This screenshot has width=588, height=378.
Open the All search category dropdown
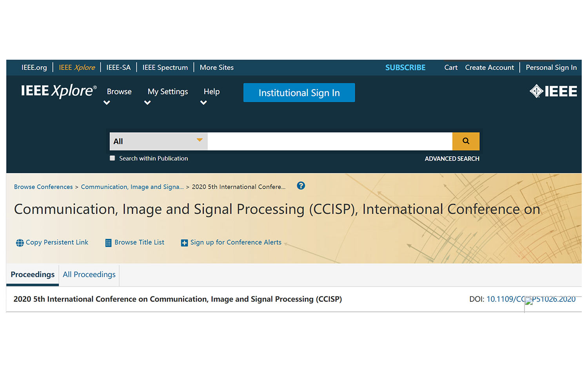coord(158,141)
